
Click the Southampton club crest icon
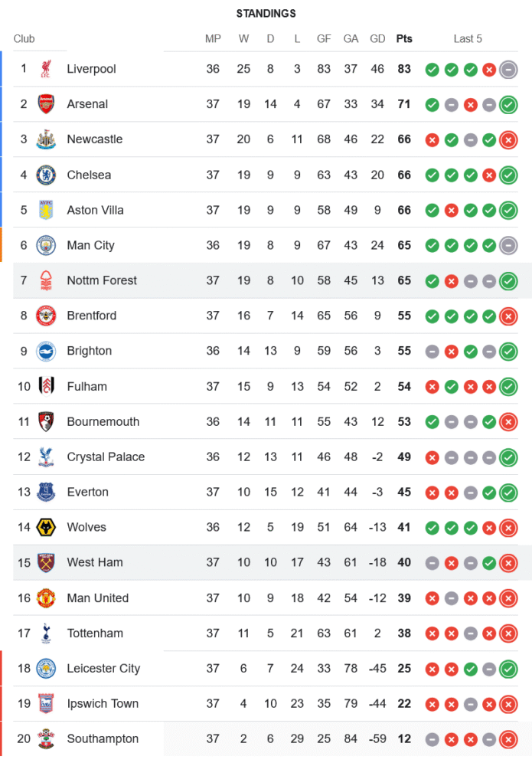[x=46, y=738]
